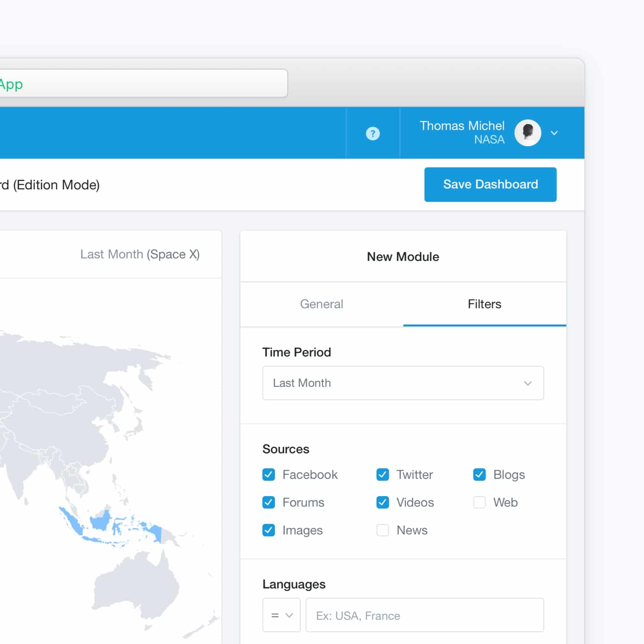Enable the News source checkbox

click(382, 530)
